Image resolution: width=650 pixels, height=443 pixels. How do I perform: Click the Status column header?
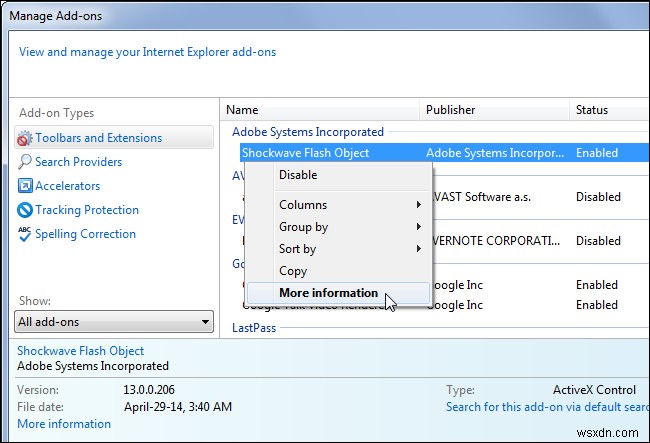click(591, 110)
